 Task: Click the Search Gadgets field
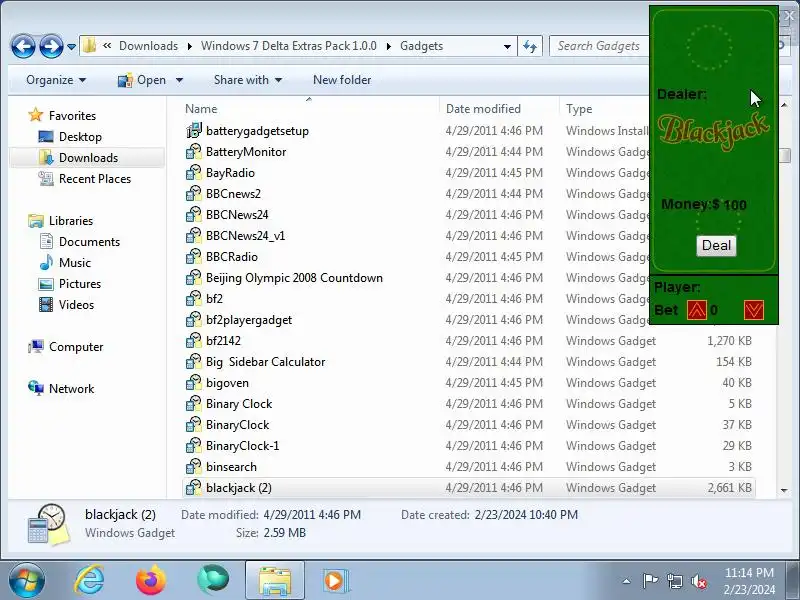(598, 46)
